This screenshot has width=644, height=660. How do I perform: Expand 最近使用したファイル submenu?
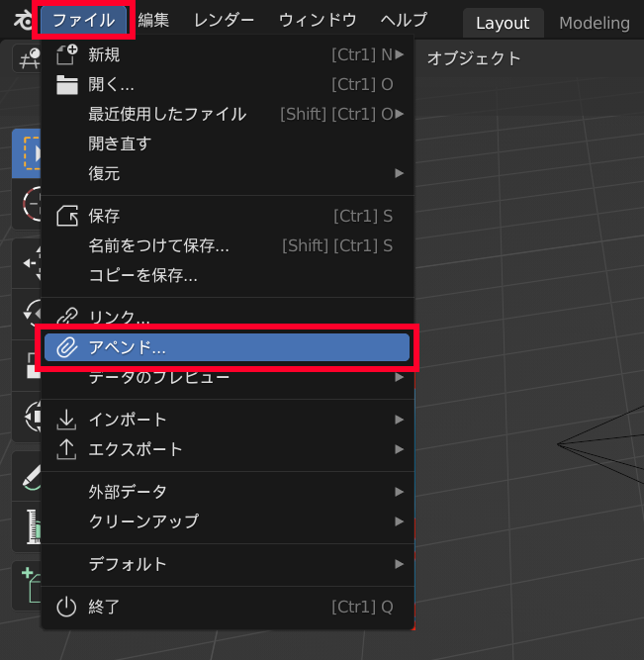(x=228, y=114)
